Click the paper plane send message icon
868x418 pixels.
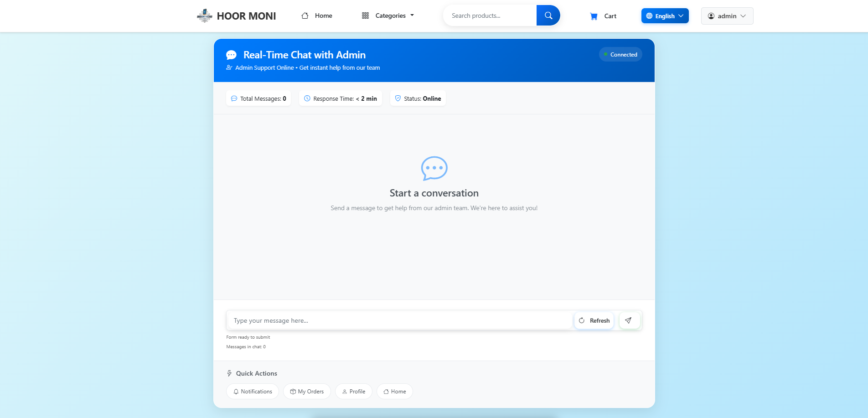629,320
